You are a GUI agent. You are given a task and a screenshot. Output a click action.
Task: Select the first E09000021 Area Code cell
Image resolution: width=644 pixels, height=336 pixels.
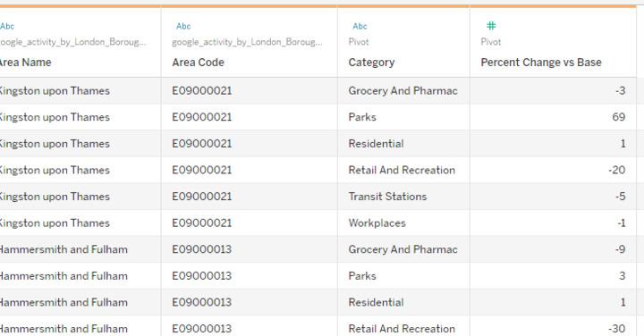pyautogui.click(x=250, y=90)
